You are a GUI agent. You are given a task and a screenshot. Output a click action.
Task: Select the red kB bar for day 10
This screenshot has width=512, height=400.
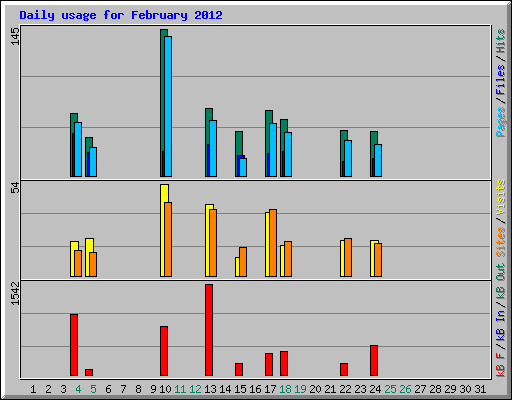164,351
